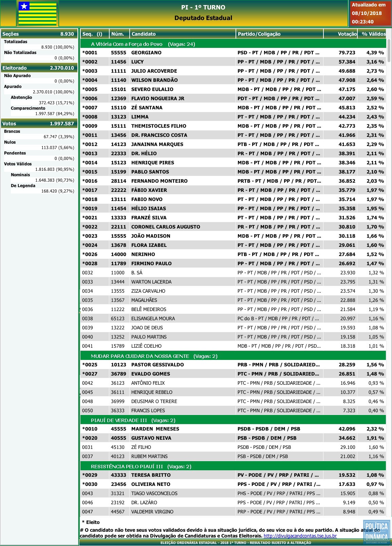Select the Votos panel header

[39, 124]
